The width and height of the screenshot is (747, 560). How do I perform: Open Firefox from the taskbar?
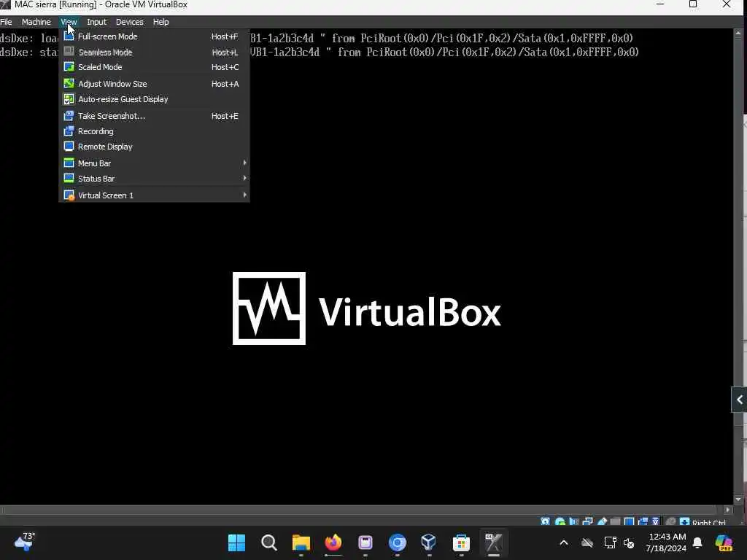coord(333,542)
